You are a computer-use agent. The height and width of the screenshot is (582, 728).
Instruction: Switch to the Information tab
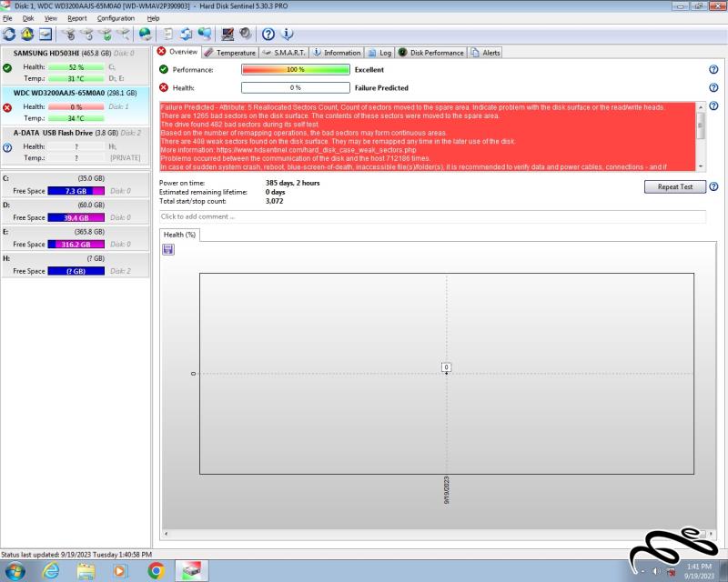(x=337, y=53)
